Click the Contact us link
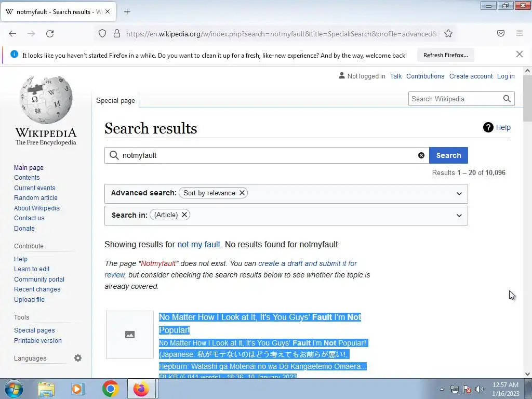Image resolution: width=532 pixels, height=399 pixels. pos(29,218)
